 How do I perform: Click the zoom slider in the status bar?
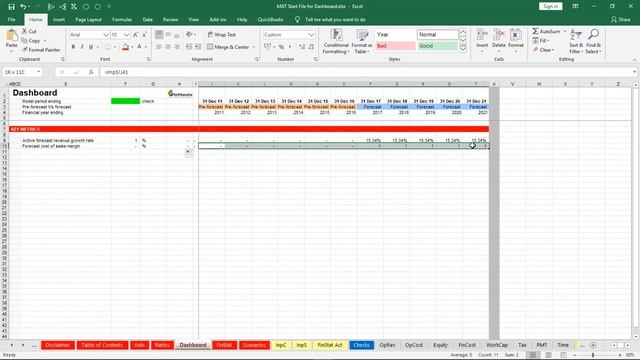[593, 355]
